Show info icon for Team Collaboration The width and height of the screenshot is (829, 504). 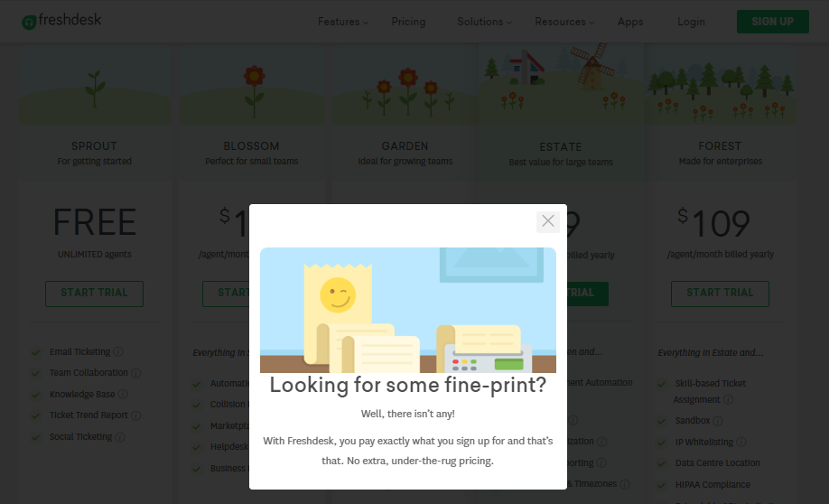tap(135, 373)
